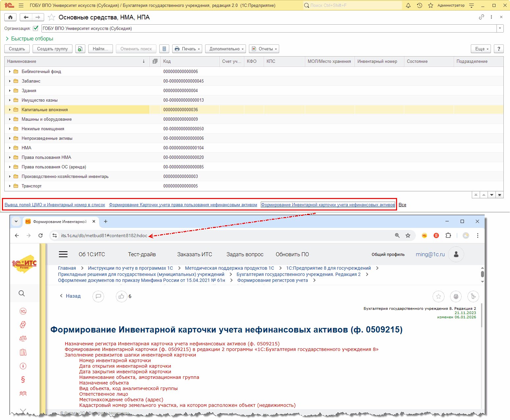Open the Тест-драйв menu item
510x420 pixels.
click(142, 254)
